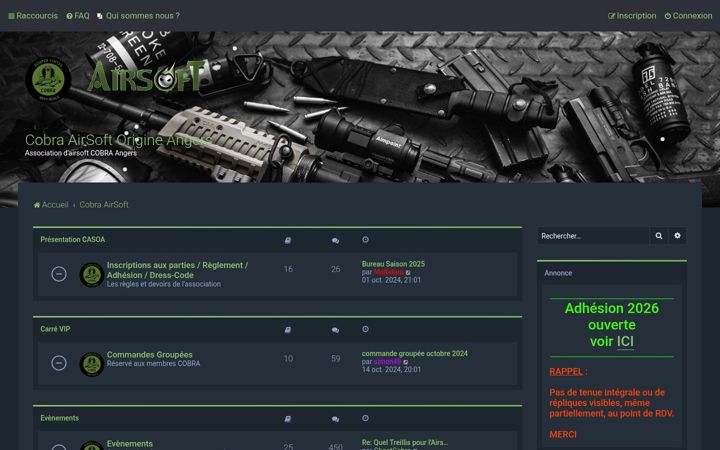This screenshot has height=450, width=720.
Task: Click in the Rechercher search field
Action: point(593,236)
